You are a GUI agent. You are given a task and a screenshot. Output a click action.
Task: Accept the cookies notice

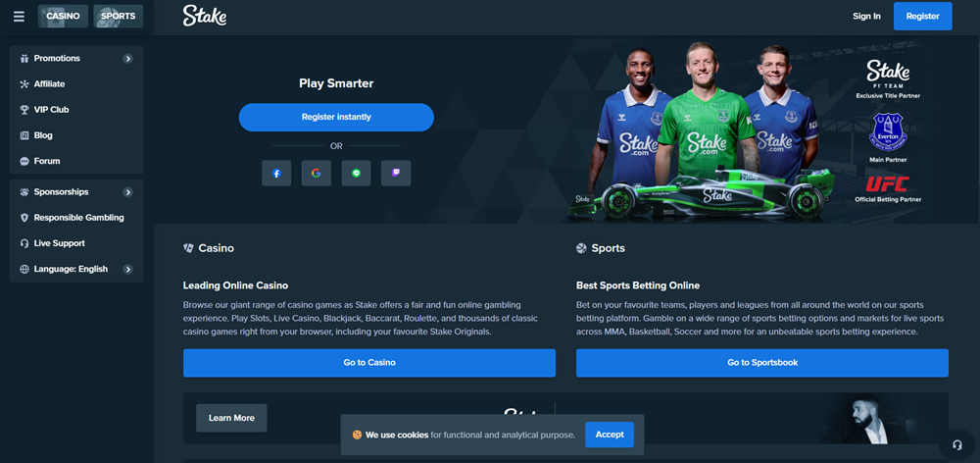[610, 435]
